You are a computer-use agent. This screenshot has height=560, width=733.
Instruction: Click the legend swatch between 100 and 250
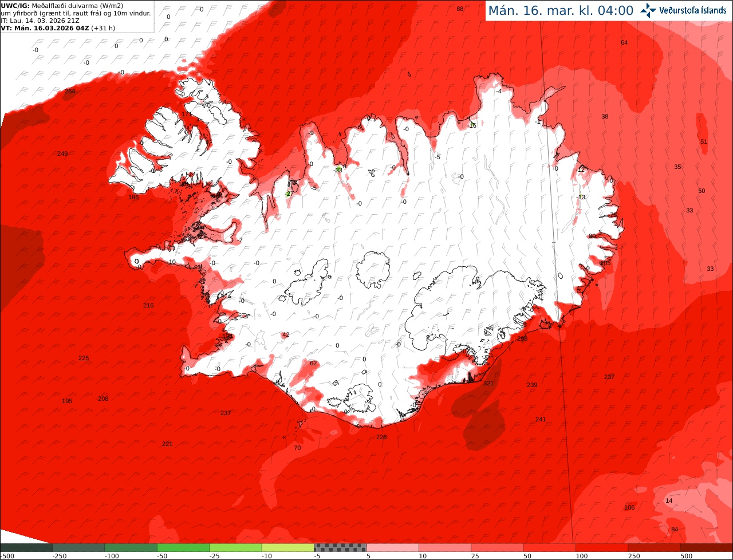pyautogui.click(x=602, y=547)
